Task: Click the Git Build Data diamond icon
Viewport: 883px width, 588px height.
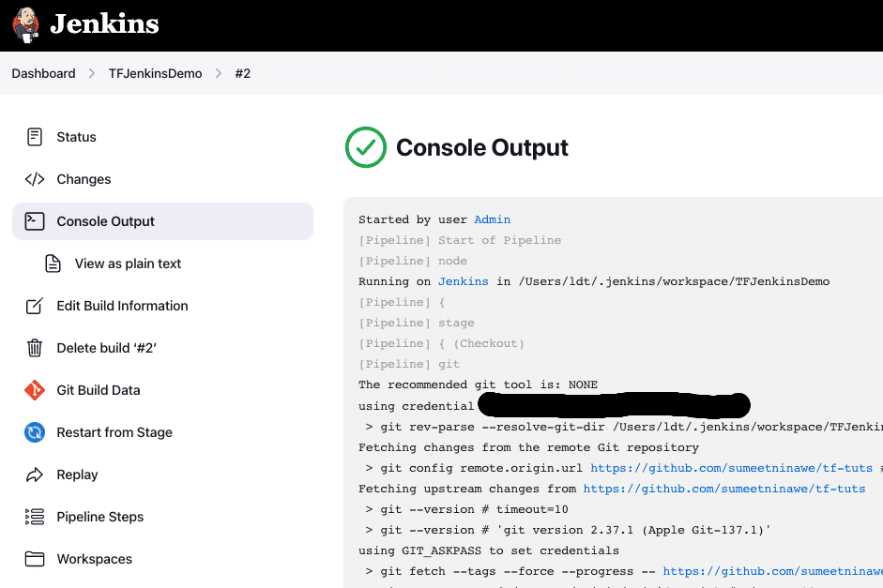Action: [x=35, y=390]
